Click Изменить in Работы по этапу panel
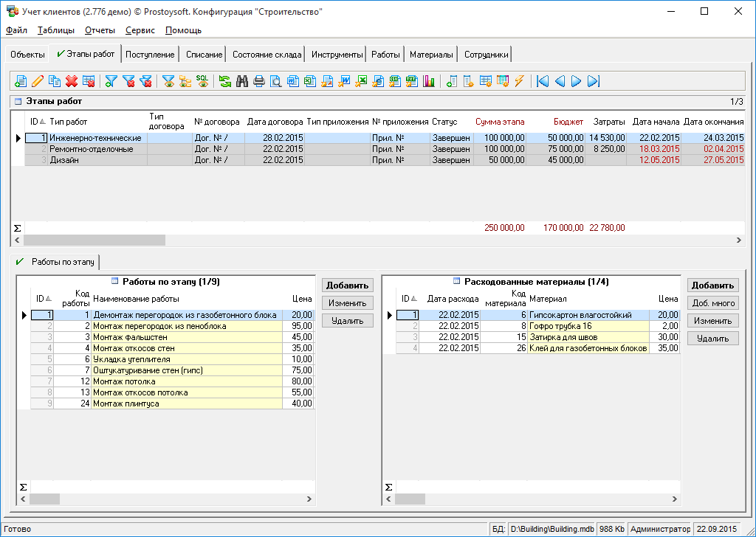Image resolution: width=756 pixels, height=537 pixels. (347, 303)
